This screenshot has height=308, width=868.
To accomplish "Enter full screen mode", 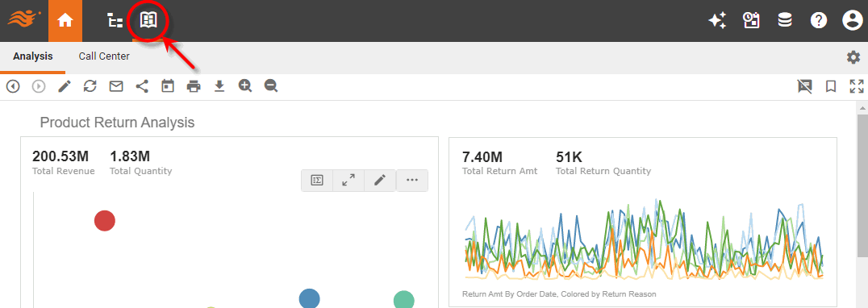I will [857, 86].
